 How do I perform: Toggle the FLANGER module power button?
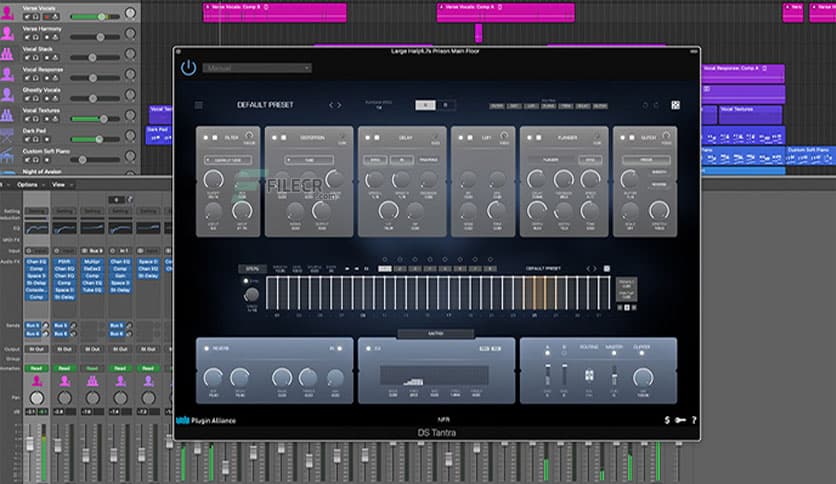click(529, 138)
